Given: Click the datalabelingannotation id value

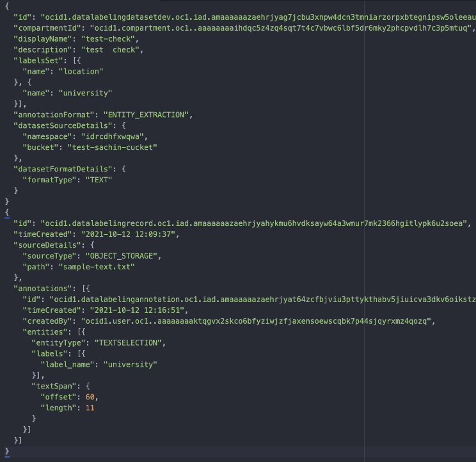Looking at the screenshot, I should coord(263,299).
